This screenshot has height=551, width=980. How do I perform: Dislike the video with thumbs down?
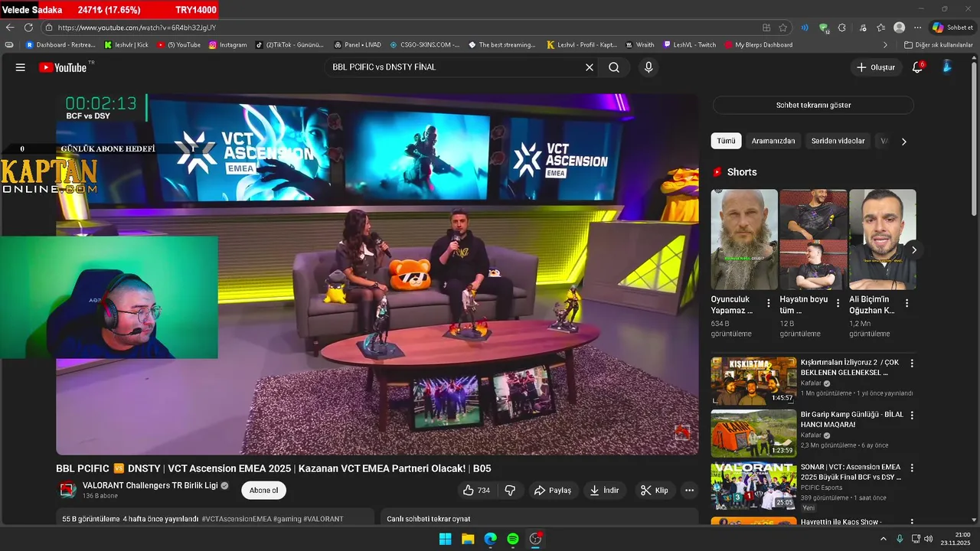(510, 491)
